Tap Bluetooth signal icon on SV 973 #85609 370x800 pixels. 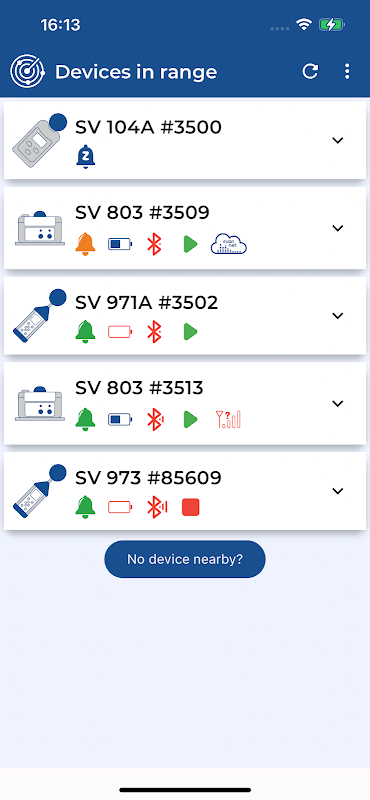coord(157,507)
